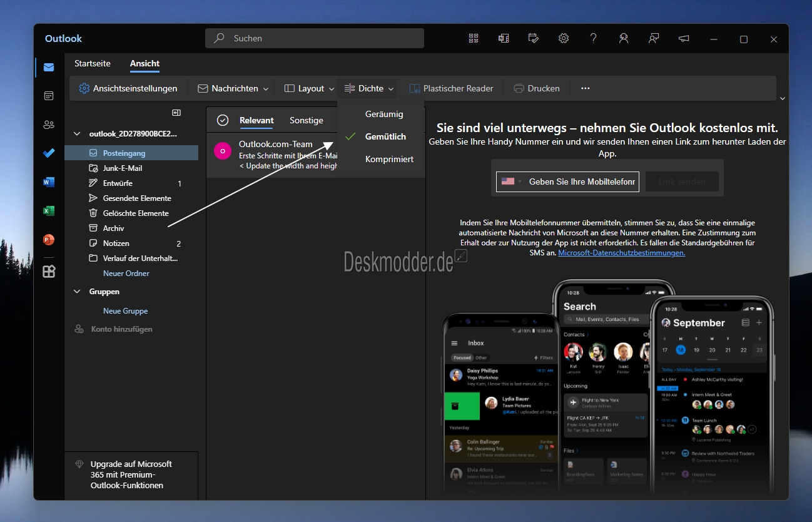
Task: Open the Notizen folder
Action: (x=131, y=243)
